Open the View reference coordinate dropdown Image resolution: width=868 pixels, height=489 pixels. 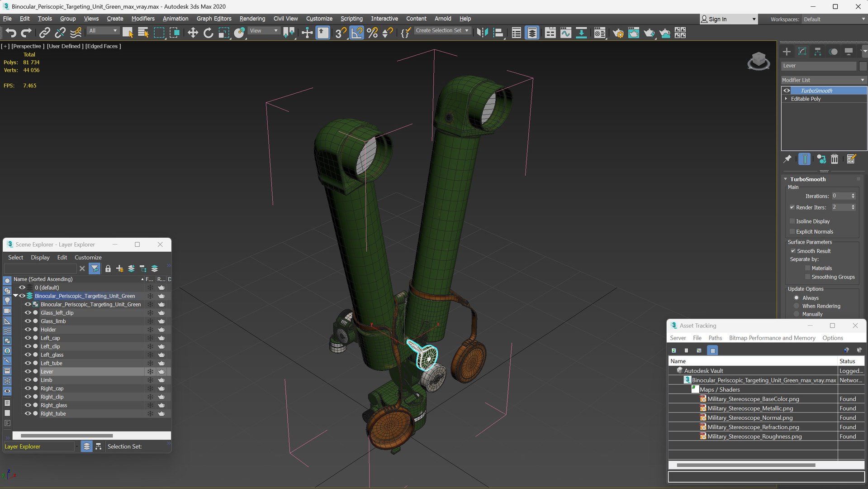coord(264,31)
